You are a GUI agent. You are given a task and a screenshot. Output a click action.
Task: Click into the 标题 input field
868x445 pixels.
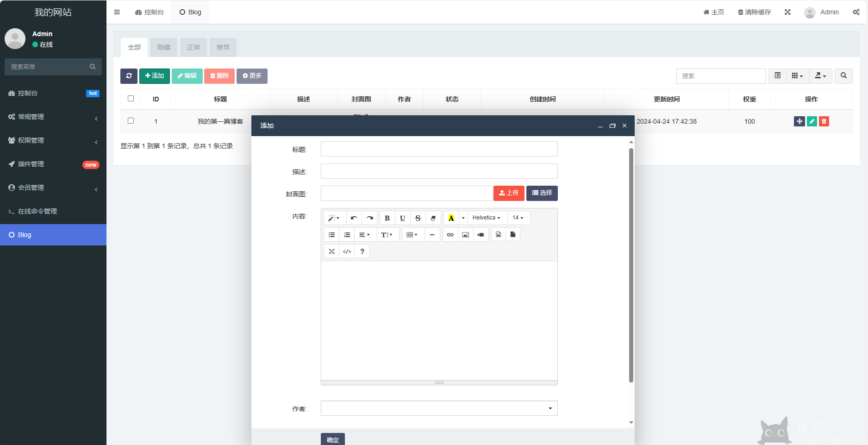(439, 149)
